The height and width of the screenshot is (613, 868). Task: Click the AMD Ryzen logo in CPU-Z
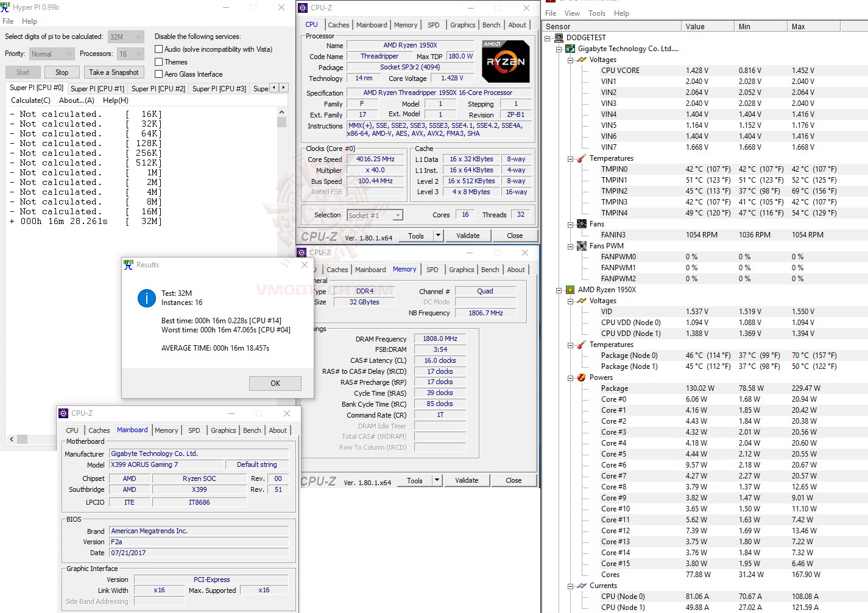tap(506, 61)
